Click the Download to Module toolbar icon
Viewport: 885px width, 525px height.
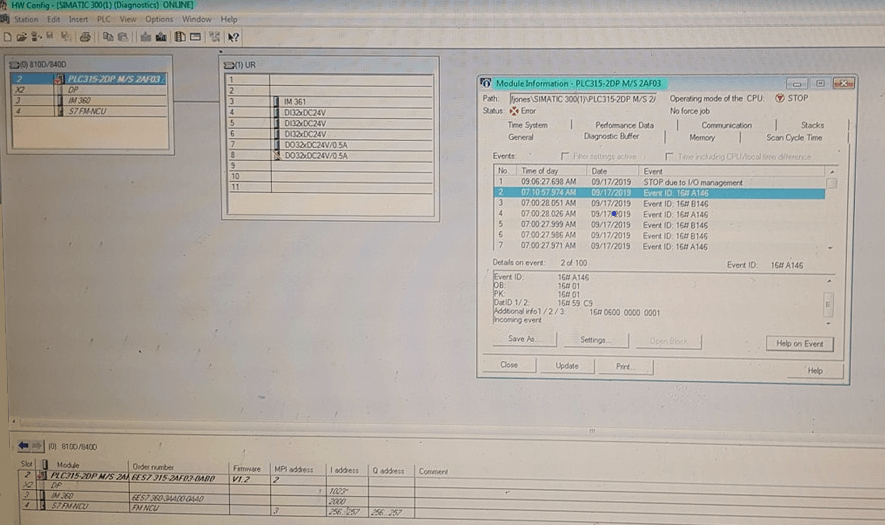pos(146,37)
